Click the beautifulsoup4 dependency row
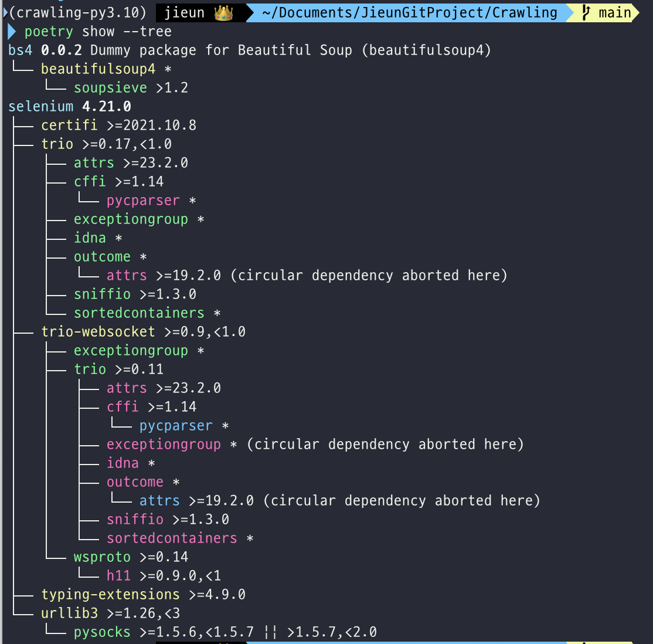This screenshot has height=644, width=653. click(106, 69)
